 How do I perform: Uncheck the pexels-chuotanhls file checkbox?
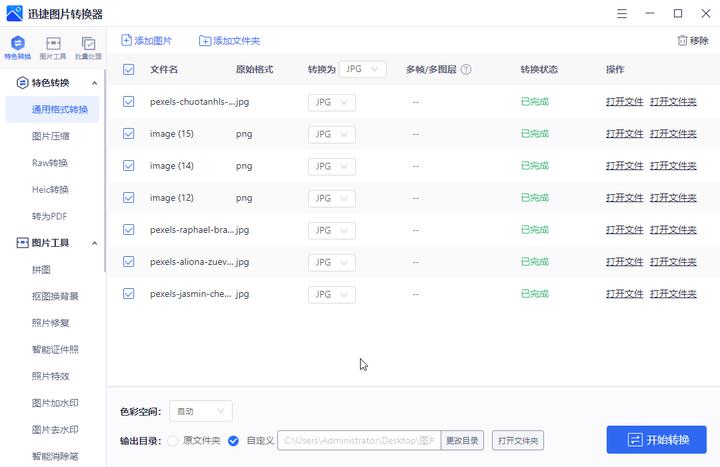[129, 101]
